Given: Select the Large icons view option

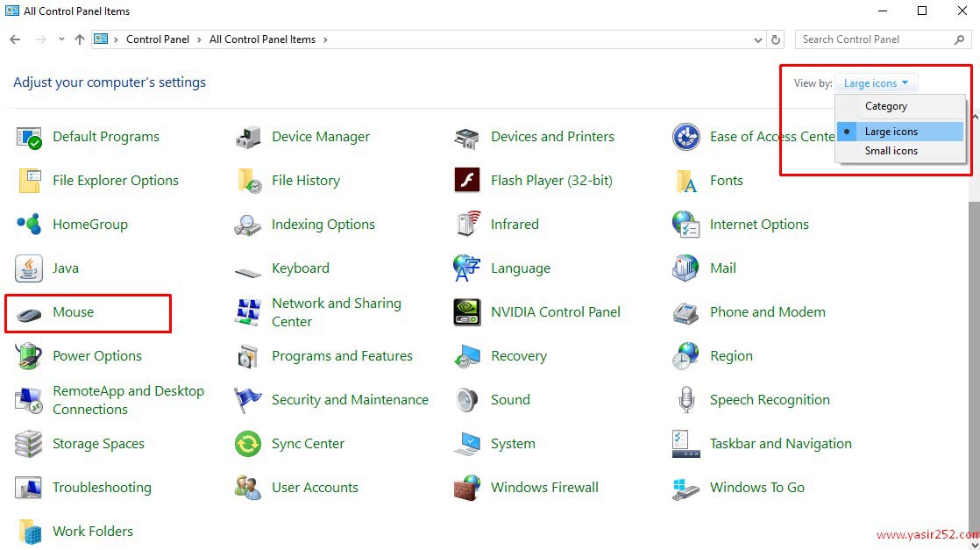Looking at the screenshot, I should (x=891, y=130).
